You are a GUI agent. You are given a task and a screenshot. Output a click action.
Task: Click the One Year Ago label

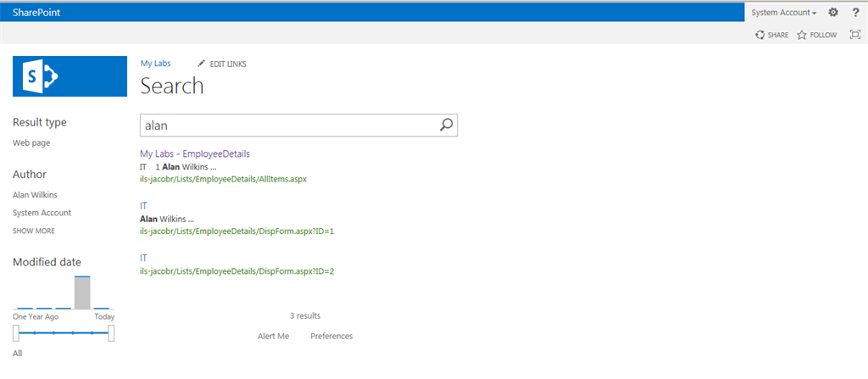coord(36,316)
